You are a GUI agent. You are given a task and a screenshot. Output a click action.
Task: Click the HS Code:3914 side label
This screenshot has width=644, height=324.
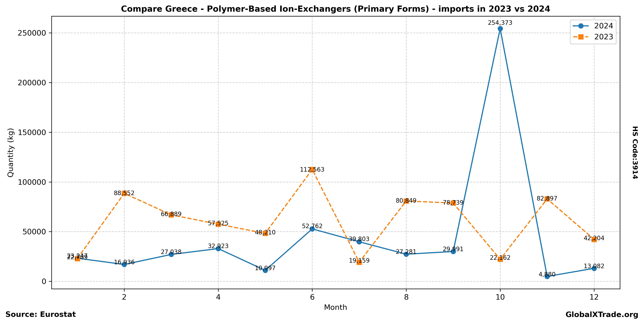pyautogui.click(x=635, y=152)
